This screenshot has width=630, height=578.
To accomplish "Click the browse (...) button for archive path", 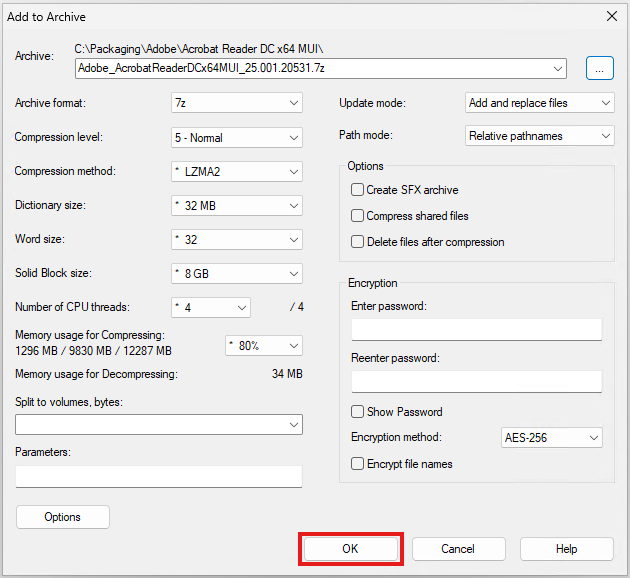I will 599,69.
